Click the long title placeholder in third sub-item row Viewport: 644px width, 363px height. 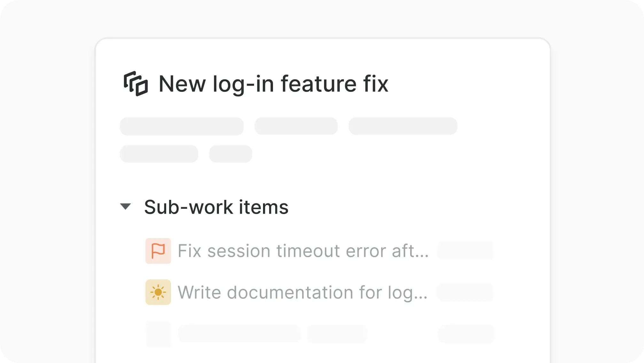239,334
